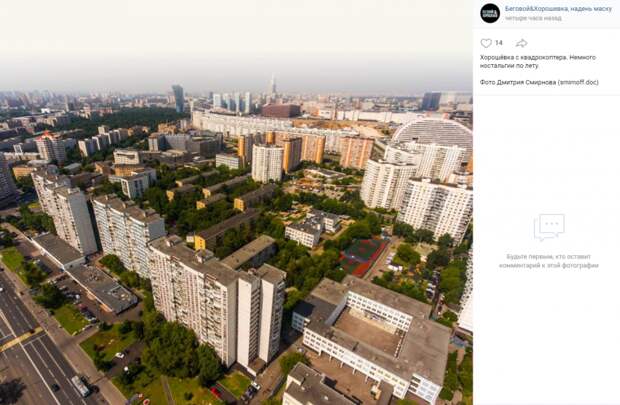Open the Беговой&Хорошёвка group name link

[558, 9]
